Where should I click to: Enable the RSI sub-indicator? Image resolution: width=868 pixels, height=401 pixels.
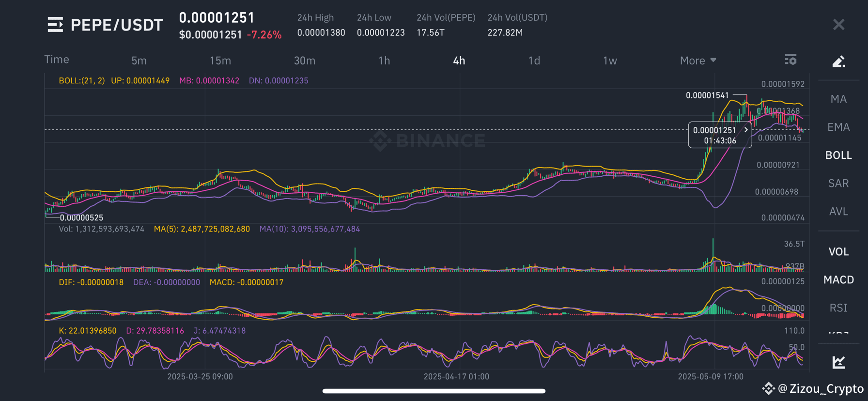pos(838,308)
